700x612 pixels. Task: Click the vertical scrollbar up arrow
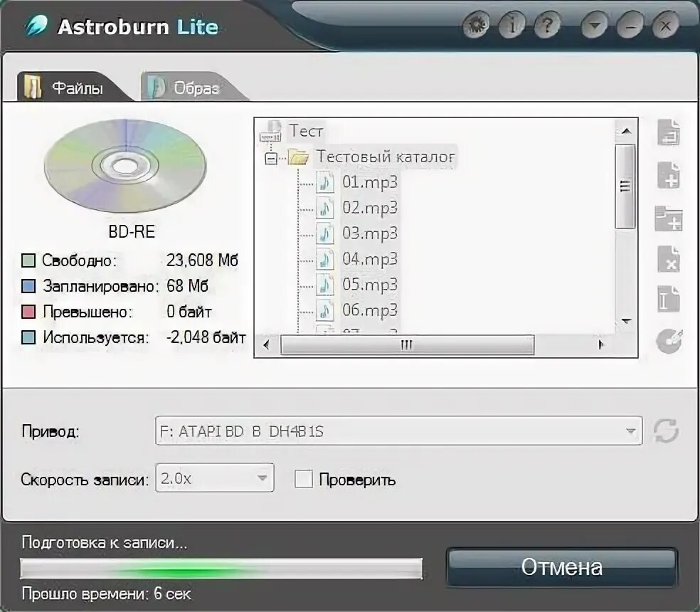(x=626, y=132)
